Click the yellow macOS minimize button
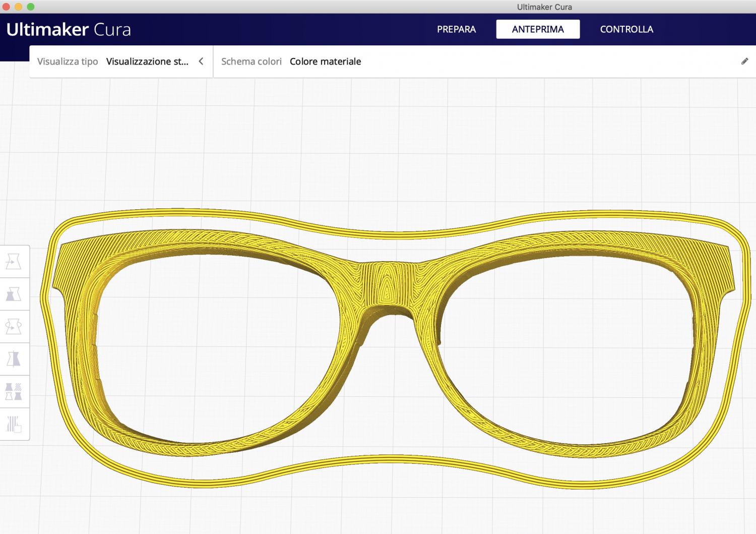 pyautogui.click(x=19, y=7)
